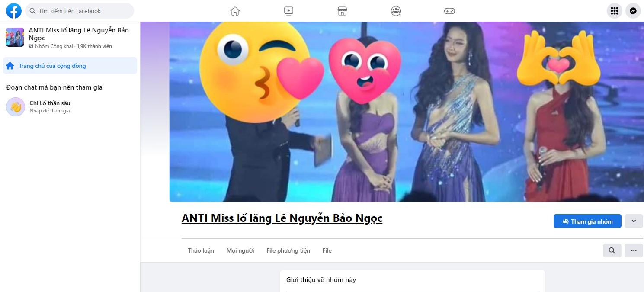This screenshot has height=292, width=644.
Task: Open the File tab
Action: tap(327, 250)
